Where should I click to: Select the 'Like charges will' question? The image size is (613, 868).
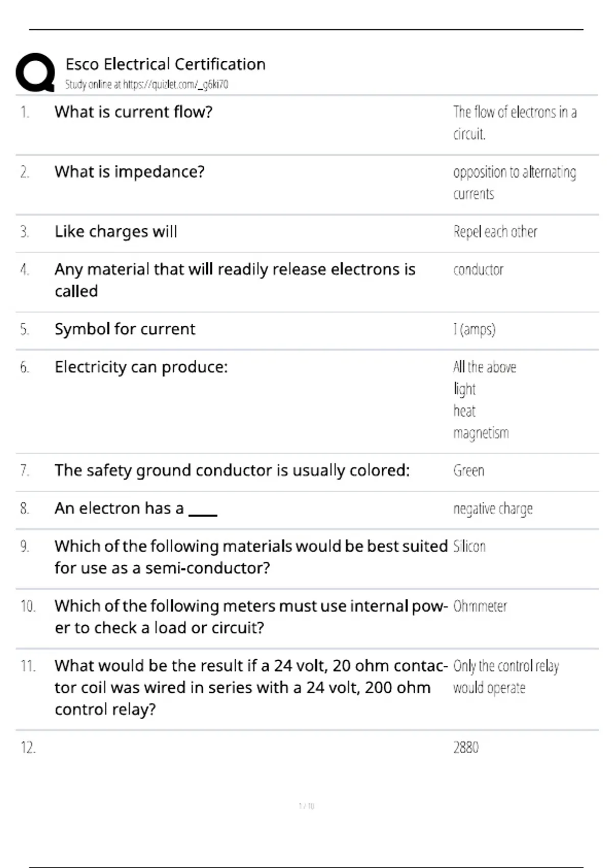[x=116, y=231]
